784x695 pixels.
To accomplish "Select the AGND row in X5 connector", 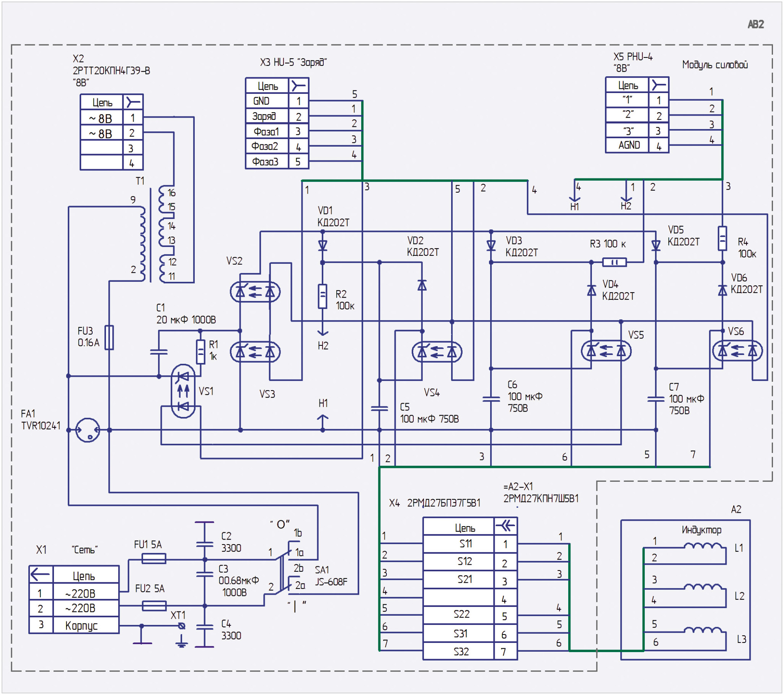I will pos(629,145).
